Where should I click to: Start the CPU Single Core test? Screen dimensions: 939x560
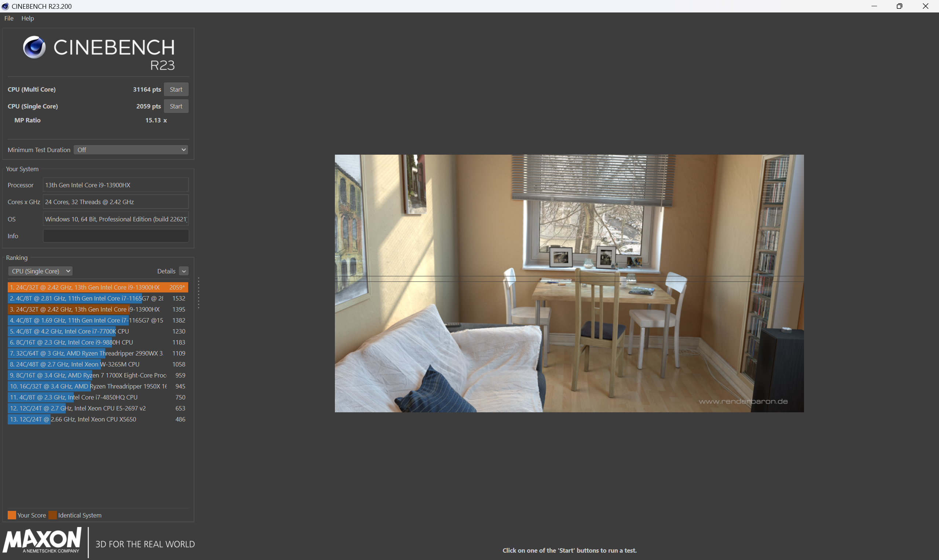click(176, 106)
